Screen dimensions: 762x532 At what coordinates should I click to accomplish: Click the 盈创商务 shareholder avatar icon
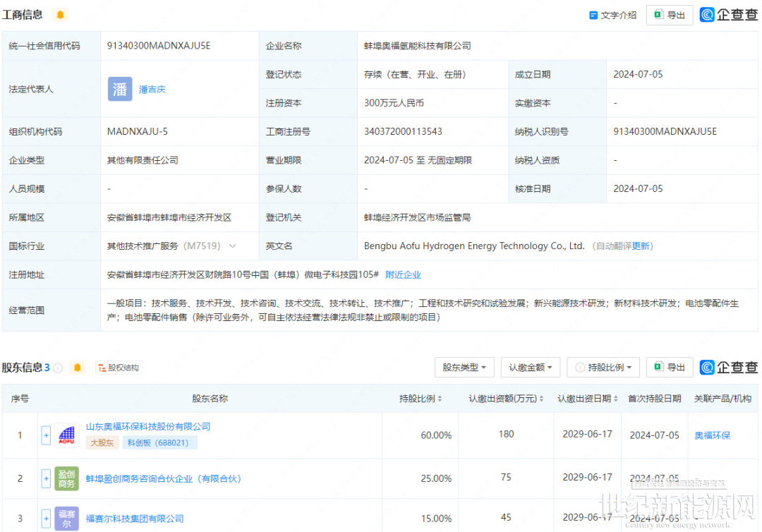[x=66, y=478]
